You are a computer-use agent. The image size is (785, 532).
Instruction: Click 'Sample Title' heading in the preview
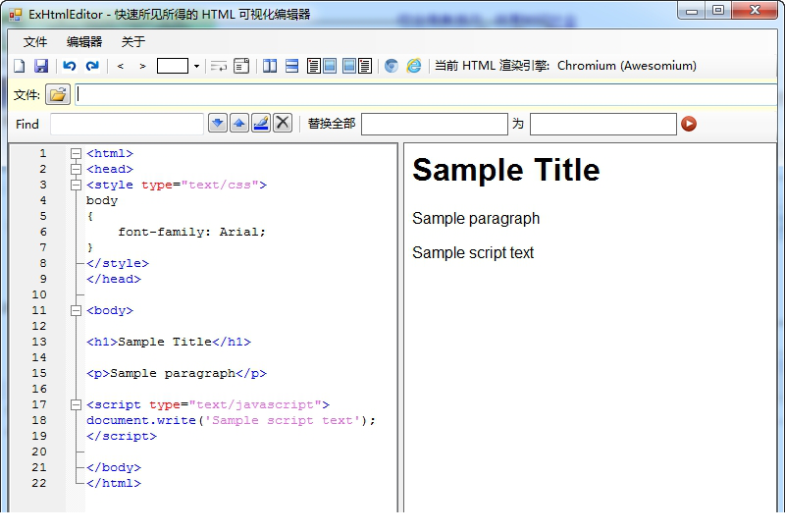click(x=505, y=170)
